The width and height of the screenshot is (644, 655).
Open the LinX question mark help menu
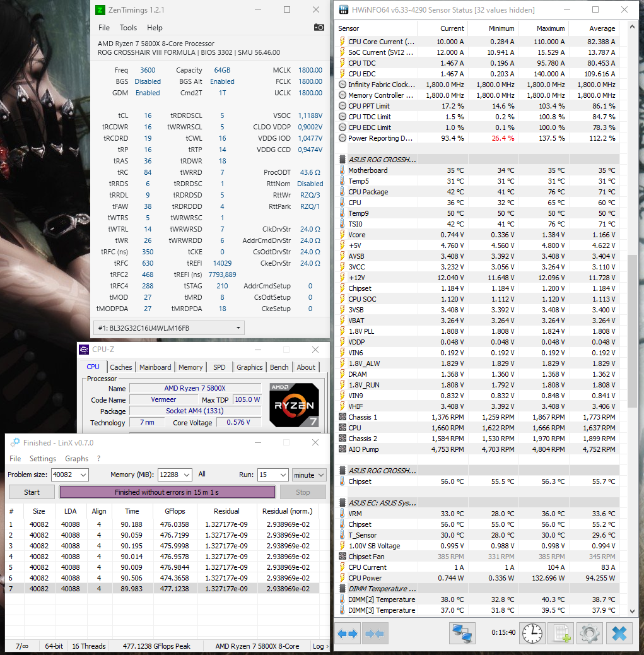98,459
